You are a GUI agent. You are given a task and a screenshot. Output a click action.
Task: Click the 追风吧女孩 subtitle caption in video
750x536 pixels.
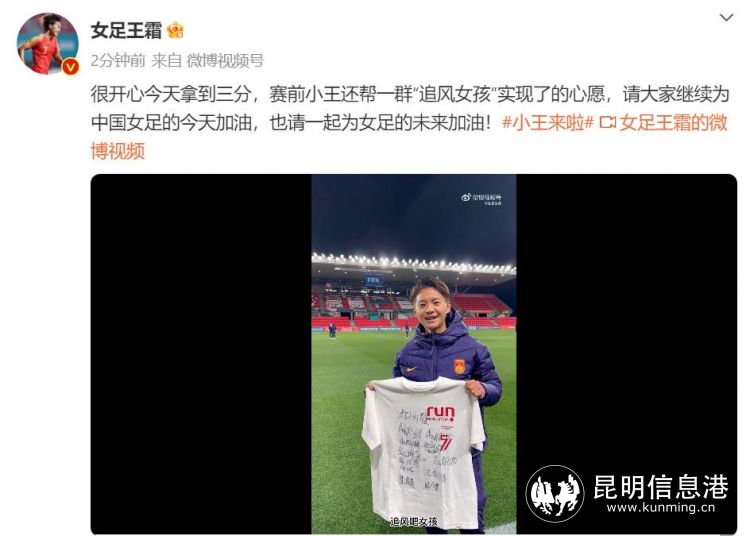point(414,521)
